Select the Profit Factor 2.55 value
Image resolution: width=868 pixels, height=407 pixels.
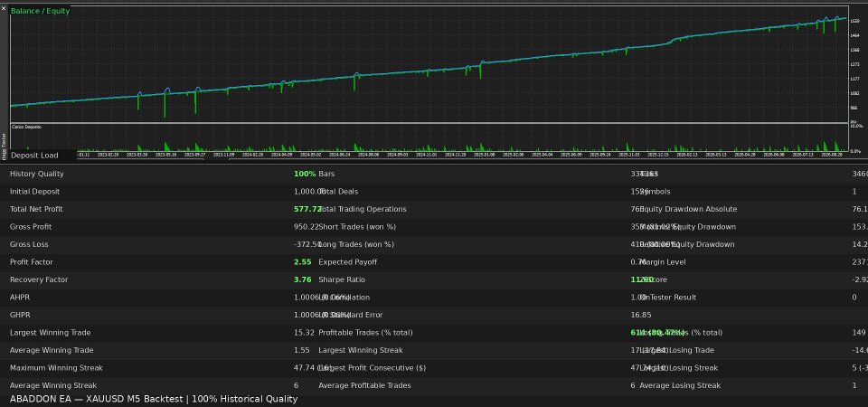(302, 262)
